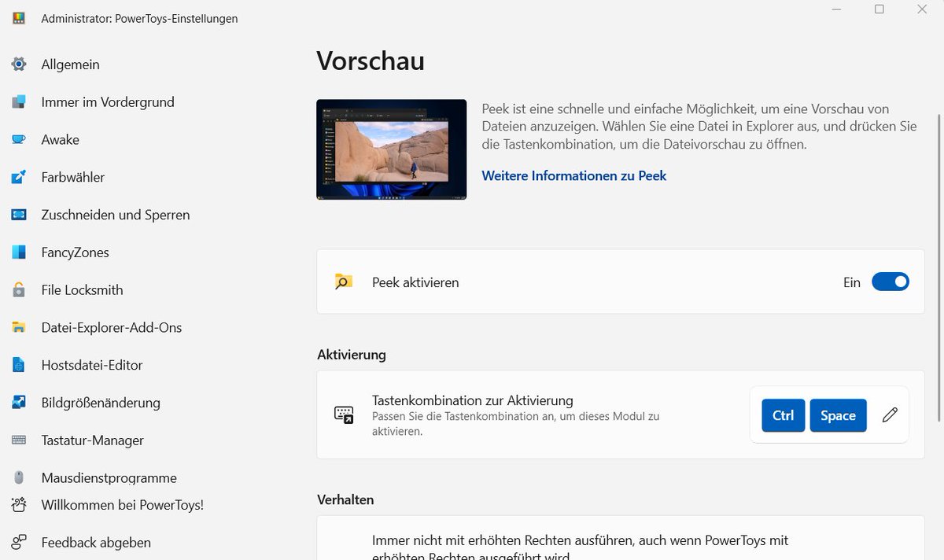Click the PowerToys logo in title bar
The height and width of the screenshot is (560, 944).
(19, 18)
